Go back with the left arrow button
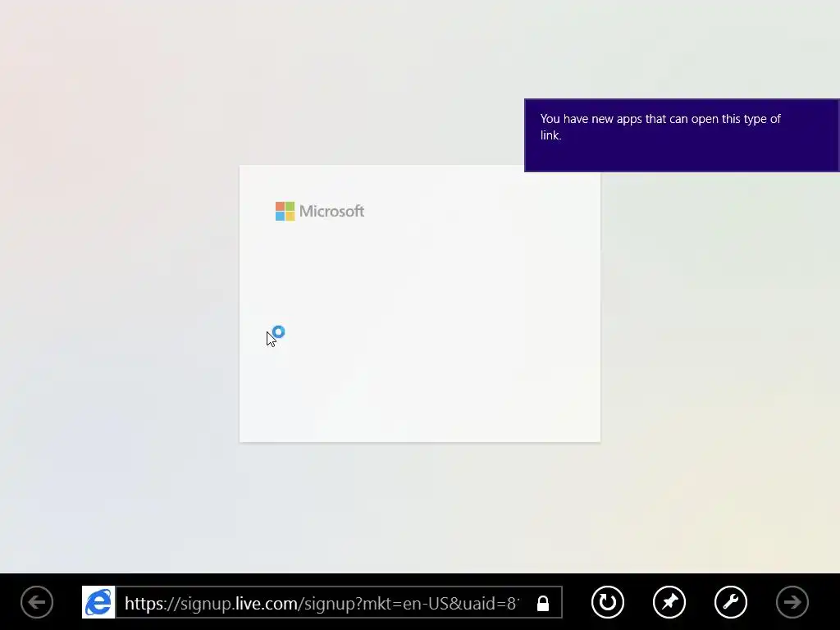This screenshot has width=840, height=630. tap(37, 602)
